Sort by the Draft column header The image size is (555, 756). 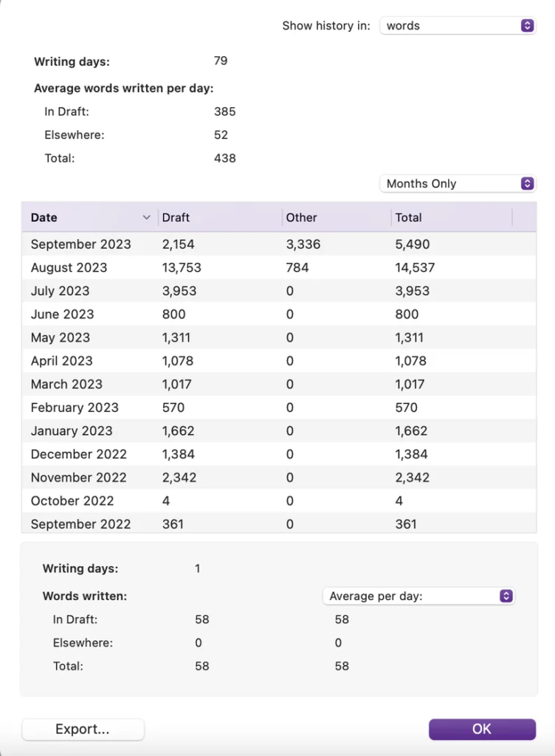click(x=220, y=218)
